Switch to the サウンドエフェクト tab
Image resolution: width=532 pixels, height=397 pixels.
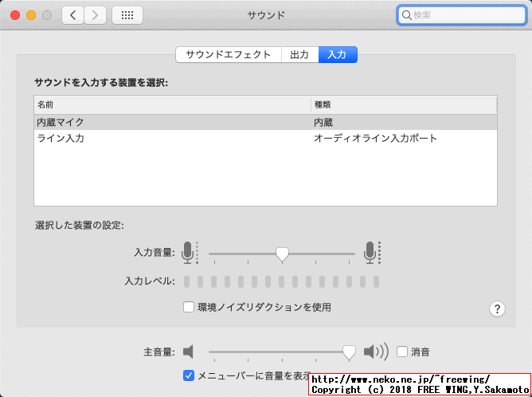click(229, 55)
